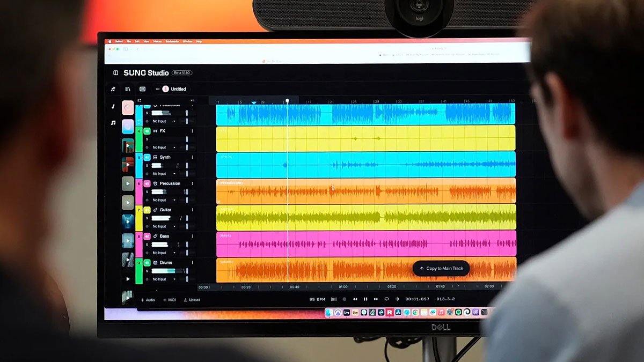Click the FX track type icon
The image size is (644, 362).
[x=155, y=131]
